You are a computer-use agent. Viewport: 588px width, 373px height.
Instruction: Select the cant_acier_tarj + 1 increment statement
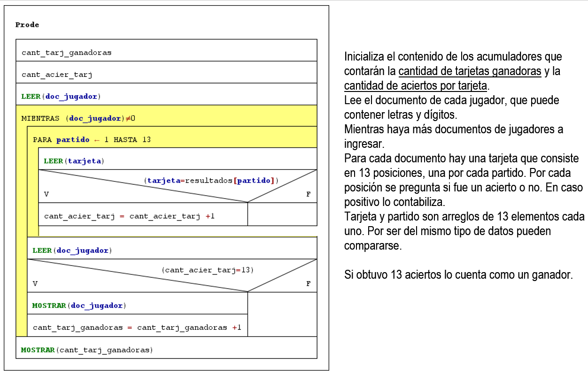(x=129, y=216)
